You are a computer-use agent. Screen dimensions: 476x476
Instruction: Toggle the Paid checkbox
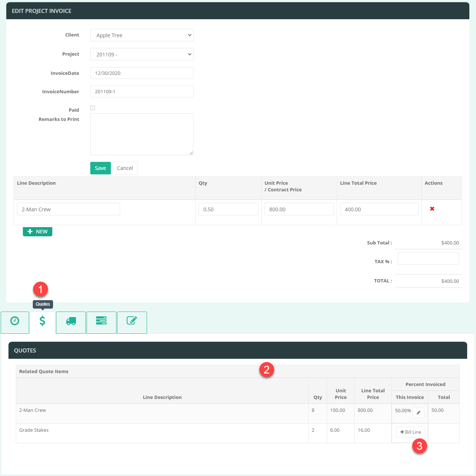(93, 108)
